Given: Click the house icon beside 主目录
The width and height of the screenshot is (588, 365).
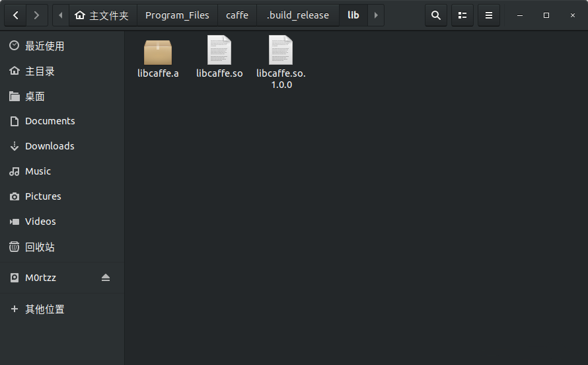Looking at the screenshot, I should 15,71.
